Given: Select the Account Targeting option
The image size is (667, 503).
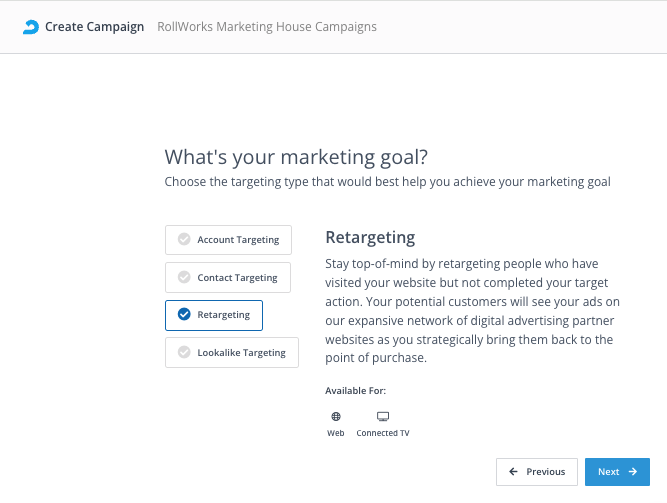Looking at the screenshot, I should pyautogui.click(x=229, y=240).
